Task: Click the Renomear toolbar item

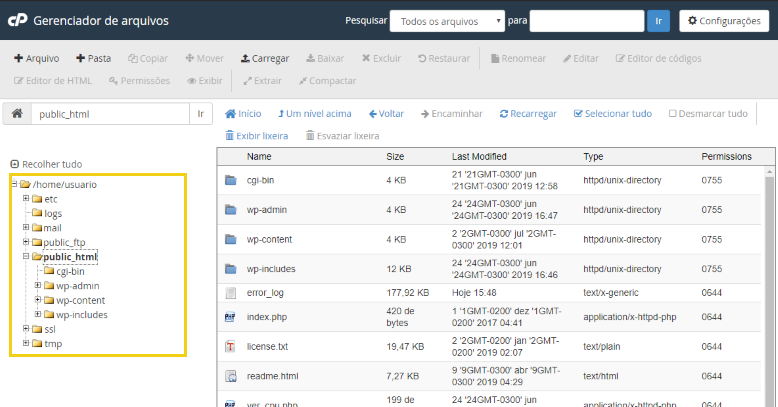Action: [518, 58]
